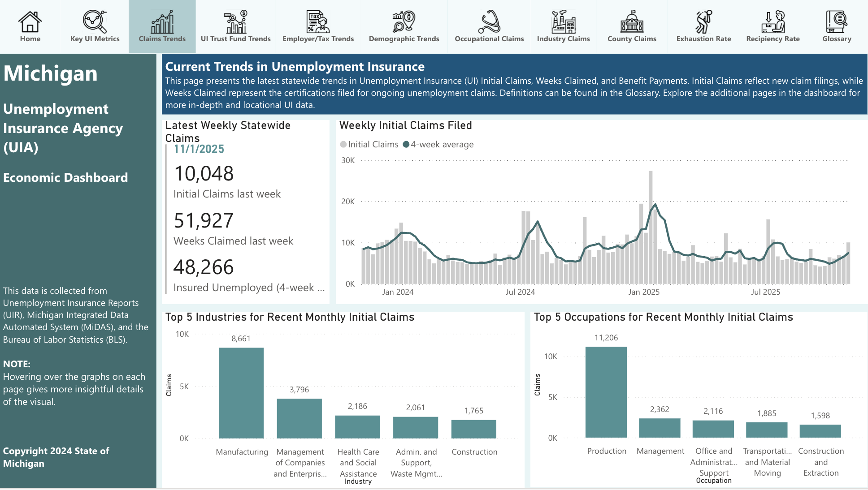Open County Claims capitol icon
Image resolution: width=868 pixels, height=490 pixels.
click(x=632, y=21)
